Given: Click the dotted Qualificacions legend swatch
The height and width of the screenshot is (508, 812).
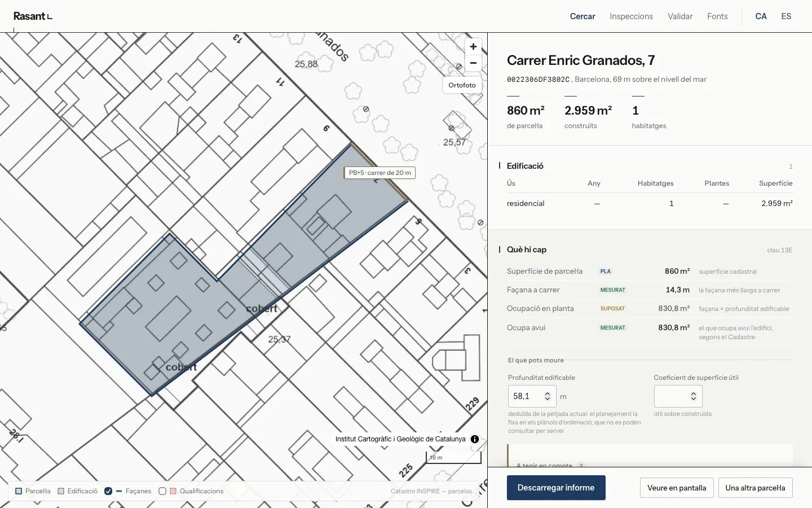Looking at the screenshot, I should tap(173, 491).
